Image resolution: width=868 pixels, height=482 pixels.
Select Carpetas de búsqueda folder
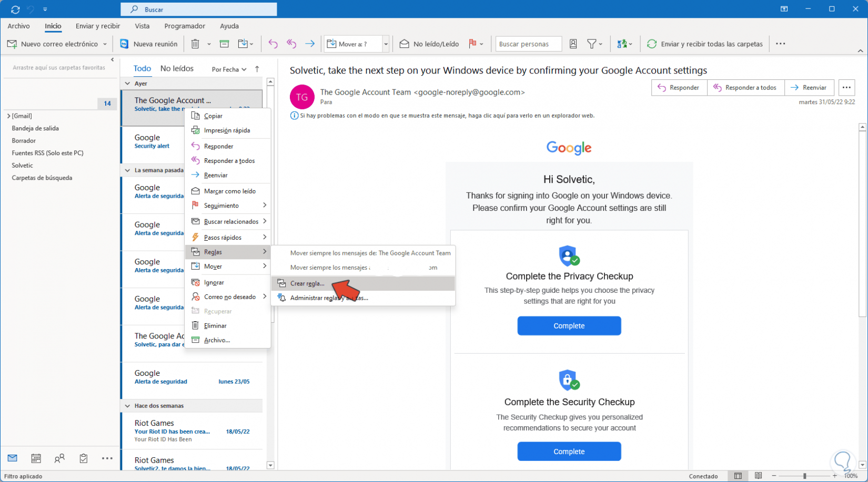coord(42,178)
